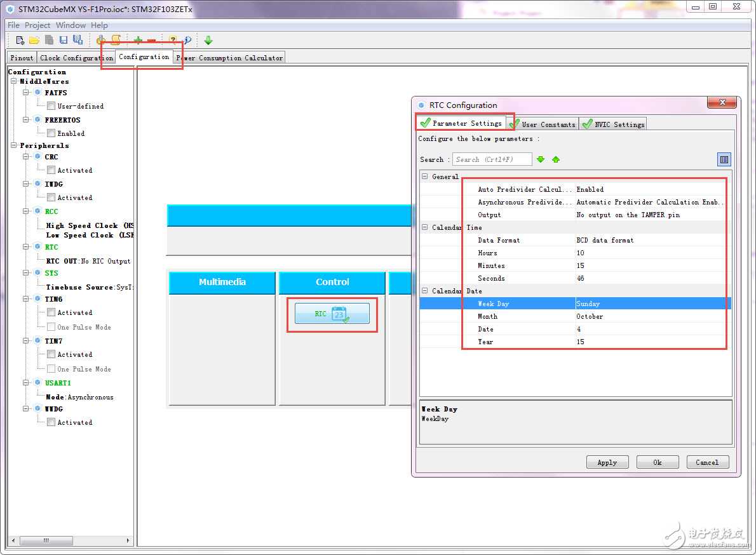Check FATFS User-defined checkbox
The height and width of the screenshot is (555, 756).
[x=51, y=106]
